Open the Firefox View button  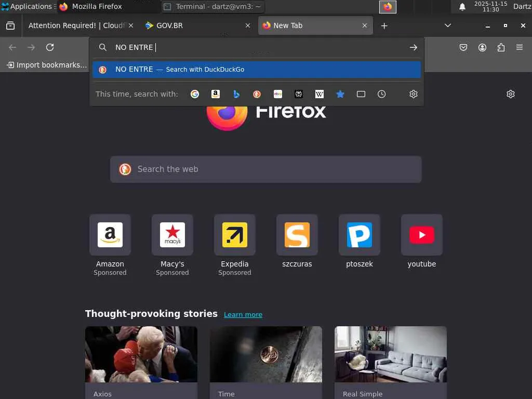point(10,26)
